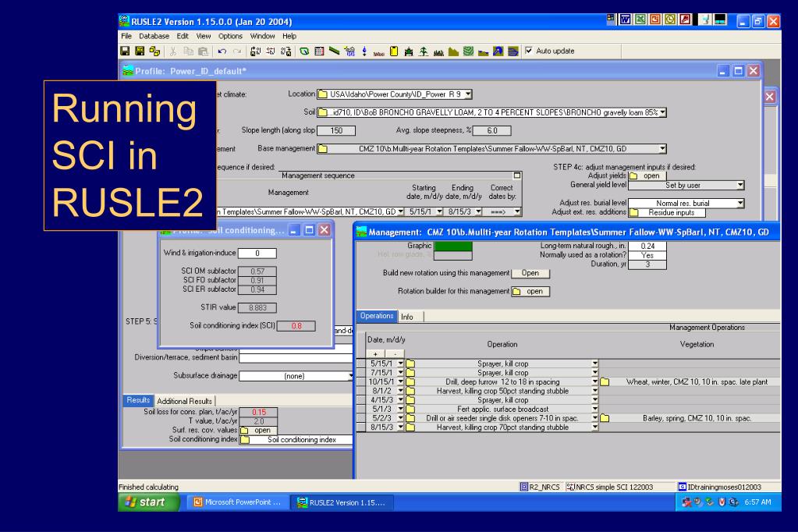Click open for Surf. res. cov. values

[258, 430]
